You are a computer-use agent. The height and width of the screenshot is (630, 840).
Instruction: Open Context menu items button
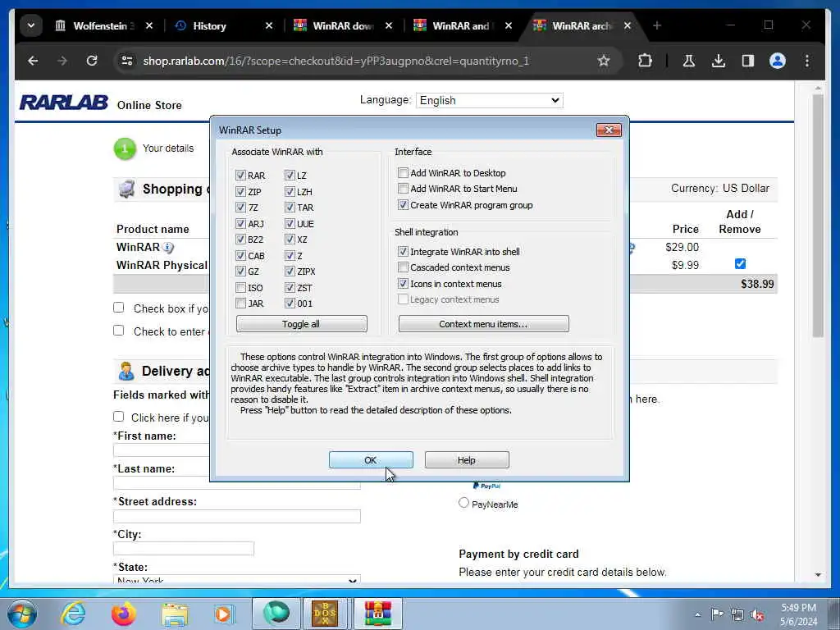click(x=484, y=323)
